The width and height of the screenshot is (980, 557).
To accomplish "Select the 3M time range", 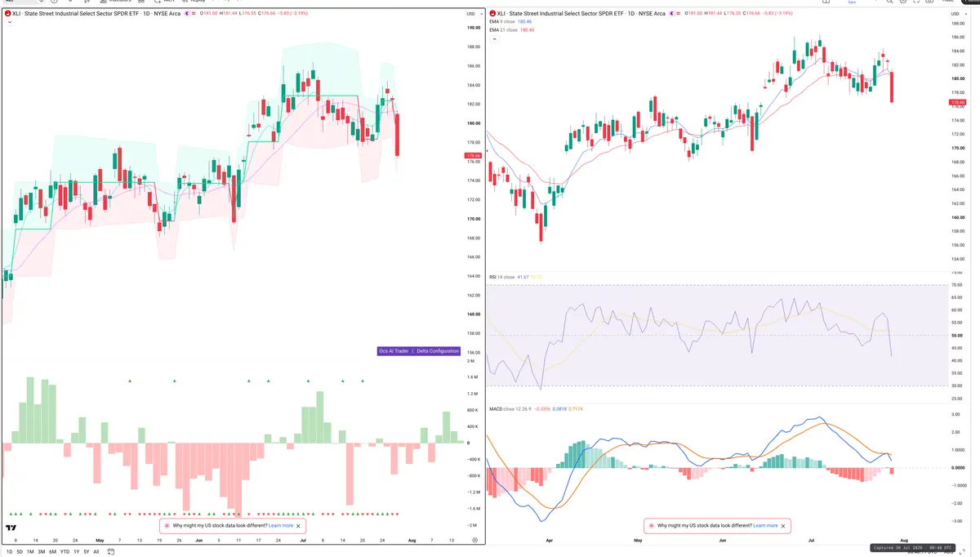I will (x=42, y=552).
